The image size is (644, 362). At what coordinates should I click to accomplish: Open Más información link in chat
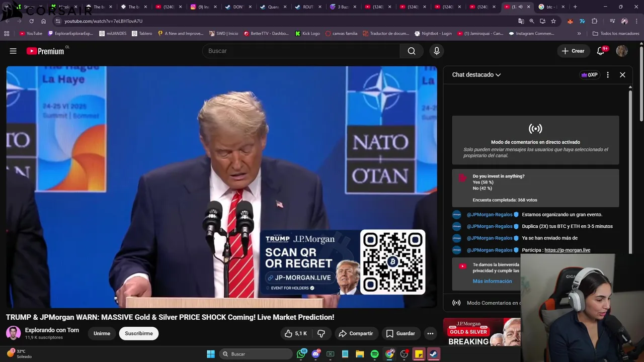pos(492,281)
